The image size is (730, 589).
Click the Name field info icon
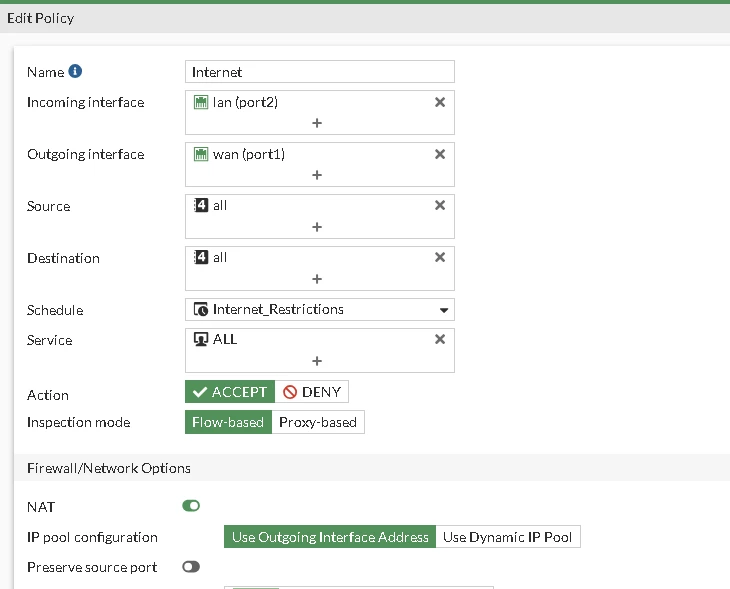coord(75,71)
